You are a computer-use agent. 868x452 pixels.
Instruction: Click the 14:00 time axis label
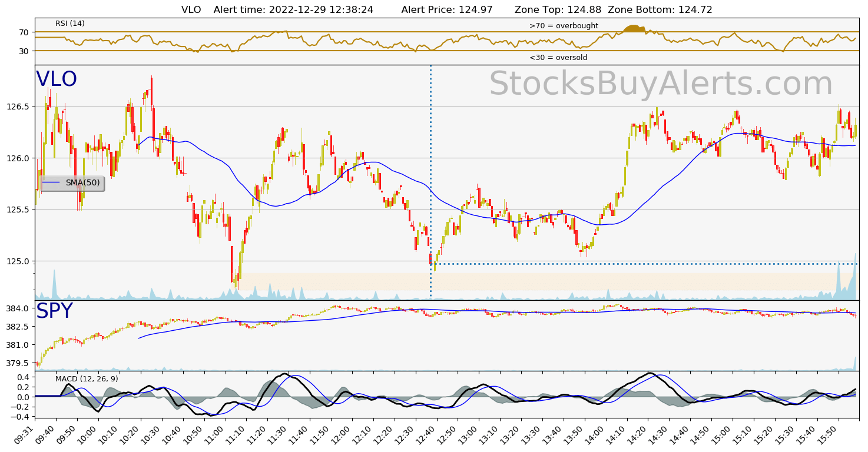pos(595,434)
